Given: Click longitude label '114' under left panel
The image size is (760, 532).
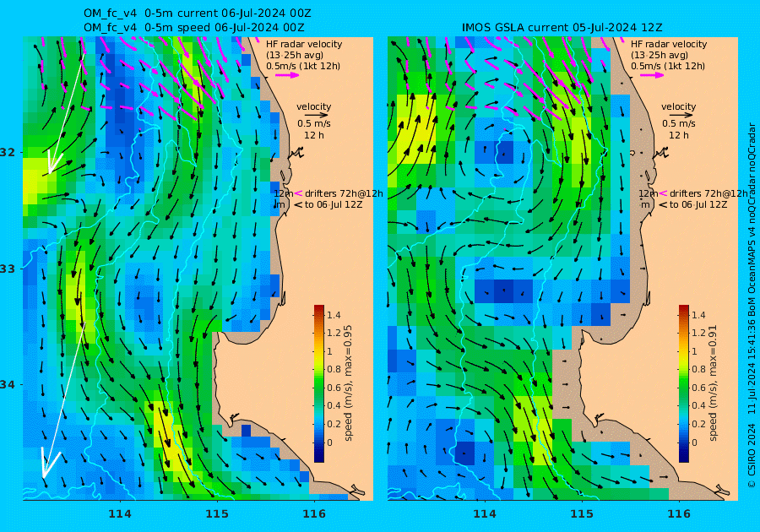Looking at the screenshot, I should pyautogui.click(x=120, y=513).
